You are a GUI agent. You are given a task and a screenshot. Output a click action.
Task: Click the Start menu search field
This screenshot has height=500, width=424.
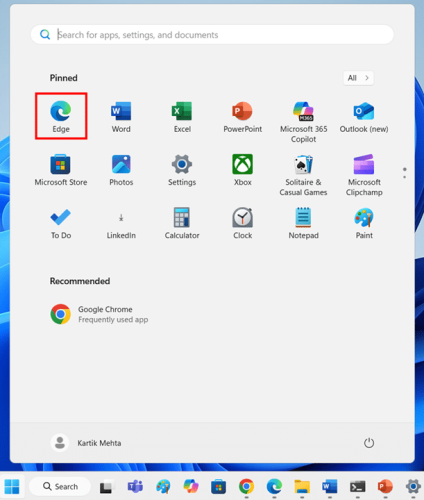point(212,35)
